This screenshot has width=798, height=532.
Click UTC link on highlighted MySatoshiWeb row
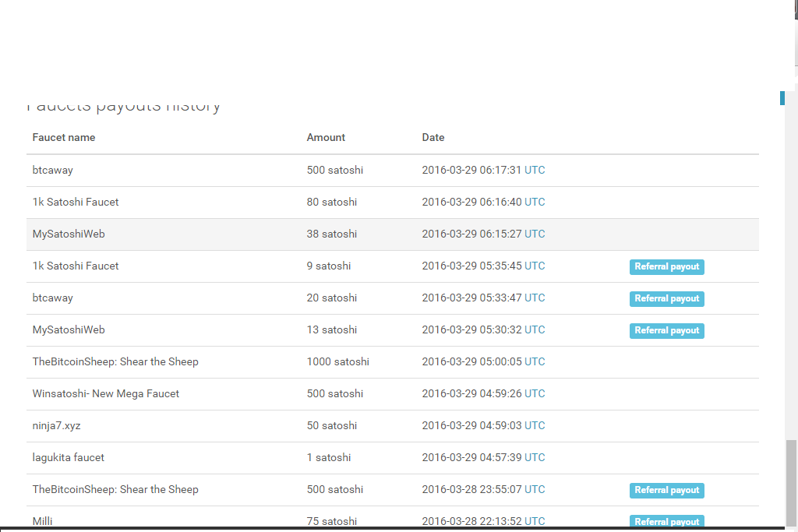point(535,234)
